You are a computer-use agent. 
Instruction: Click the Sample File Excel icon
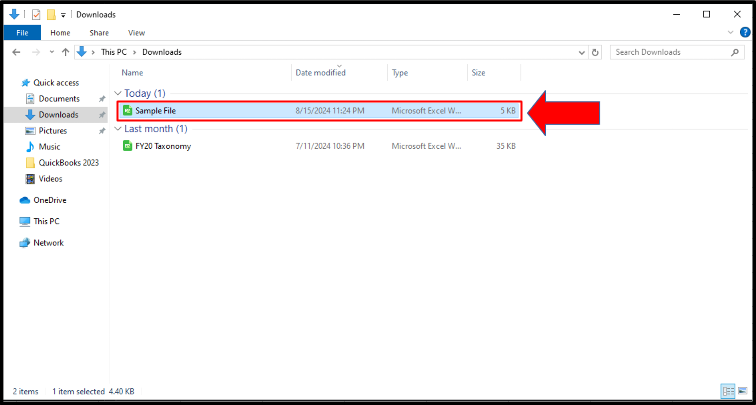(128, 111)
